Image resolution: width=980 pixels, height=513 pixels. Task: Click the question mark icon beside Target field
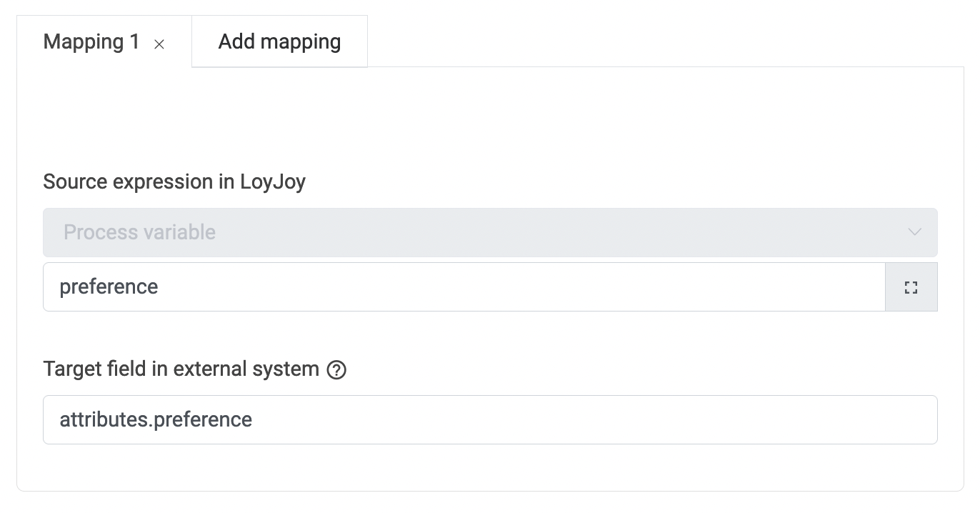pos(336,370)
